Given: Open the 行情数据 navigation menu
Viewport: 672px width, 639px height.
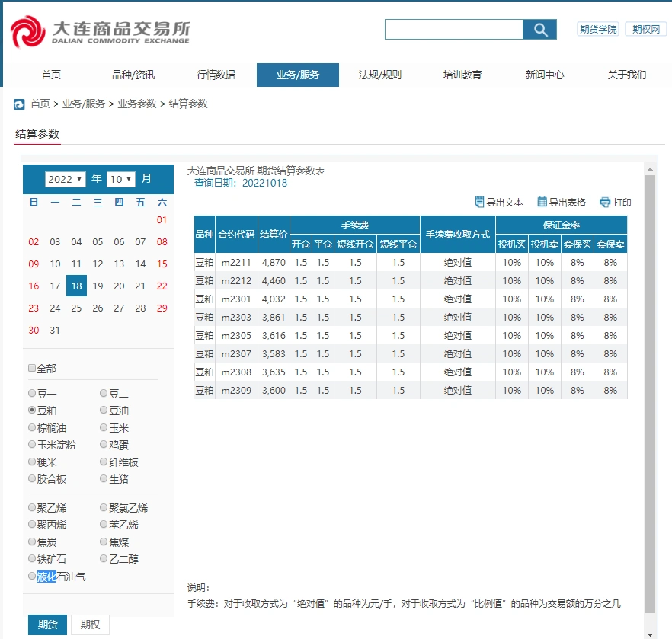Looking at the screenshot, I should click(215, 75).
